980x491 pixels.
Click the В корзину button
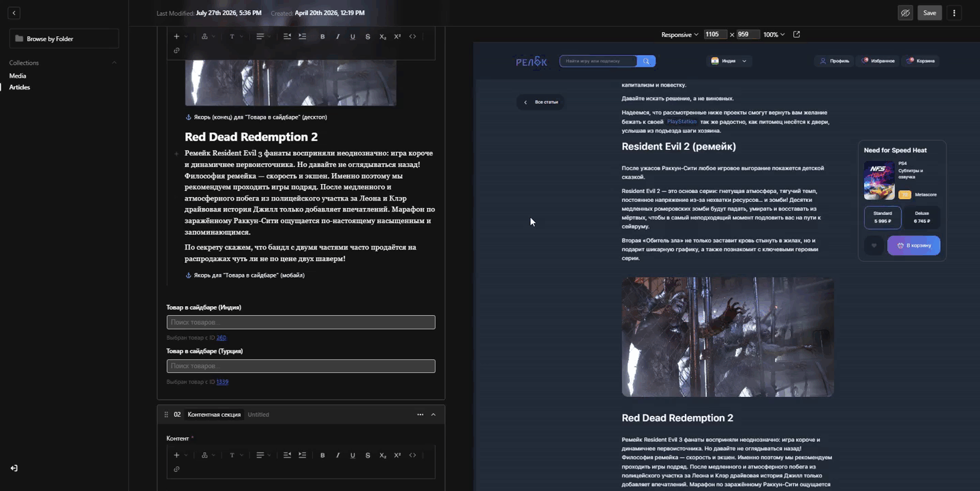coord(914,245)
